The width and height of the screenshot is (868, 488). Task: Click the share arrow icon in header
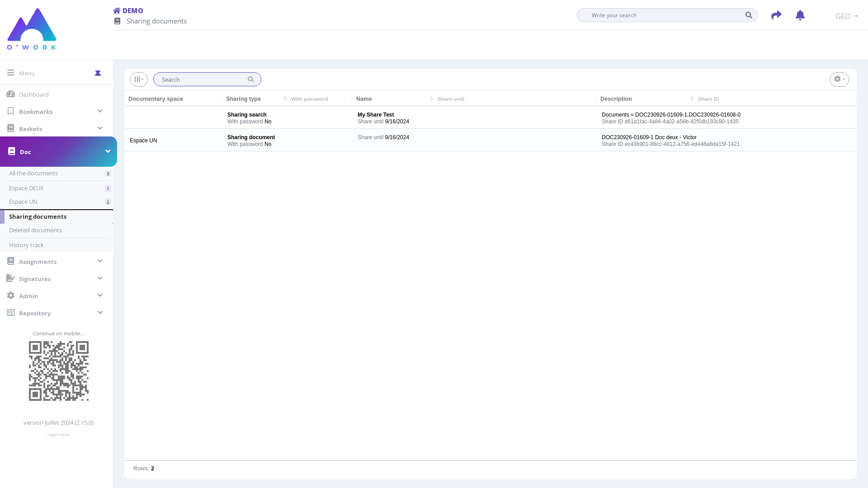click(776, 15)
